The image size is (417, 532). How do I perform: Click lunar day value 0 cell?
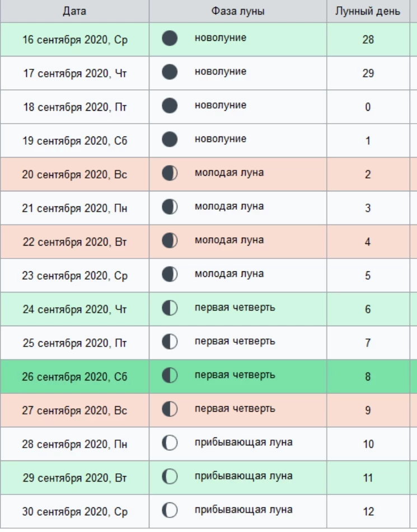point(368,107)
